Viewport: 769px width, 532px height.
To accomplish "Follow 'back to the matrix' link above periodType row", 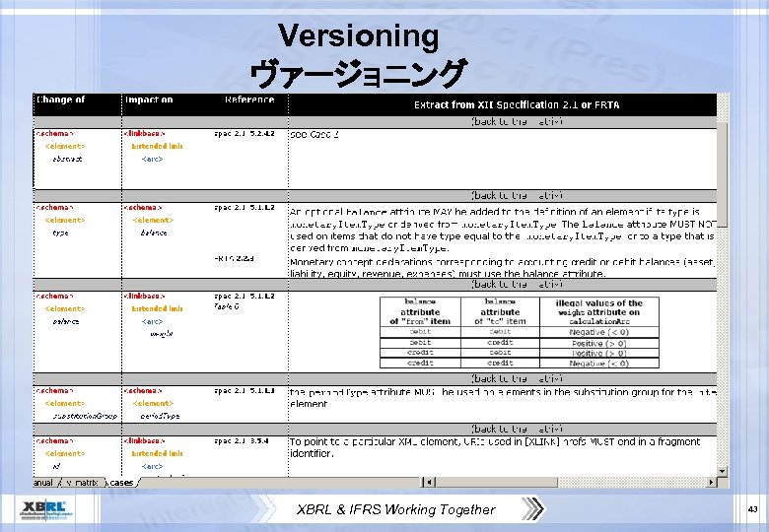I will (517, 378).
